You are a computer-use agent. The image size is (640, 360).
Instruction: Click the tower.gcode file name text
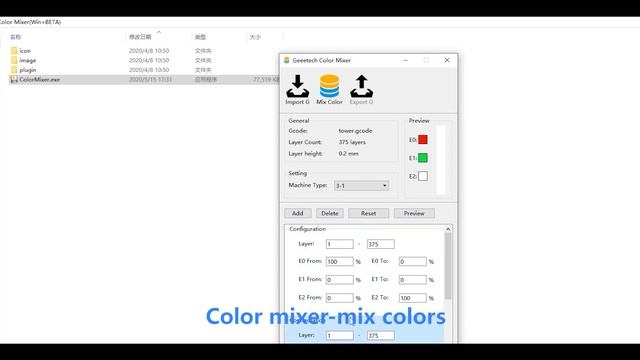355,131
